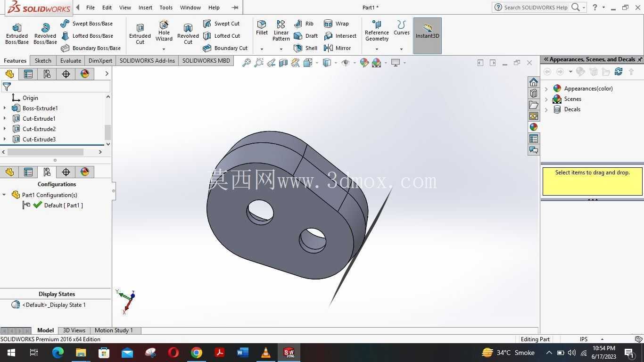Open the Tools menu
The height and width of the screenshot is (362, 644).
click(166, 8)
